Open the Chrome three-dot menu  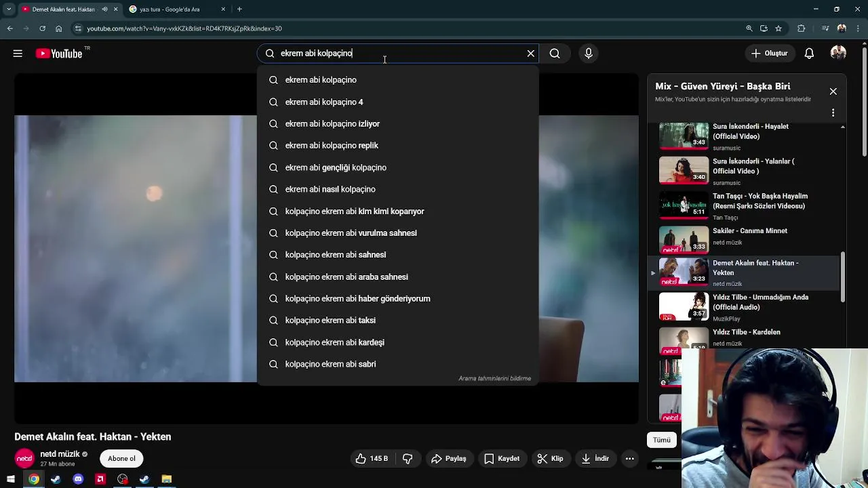tap(859, 28)
